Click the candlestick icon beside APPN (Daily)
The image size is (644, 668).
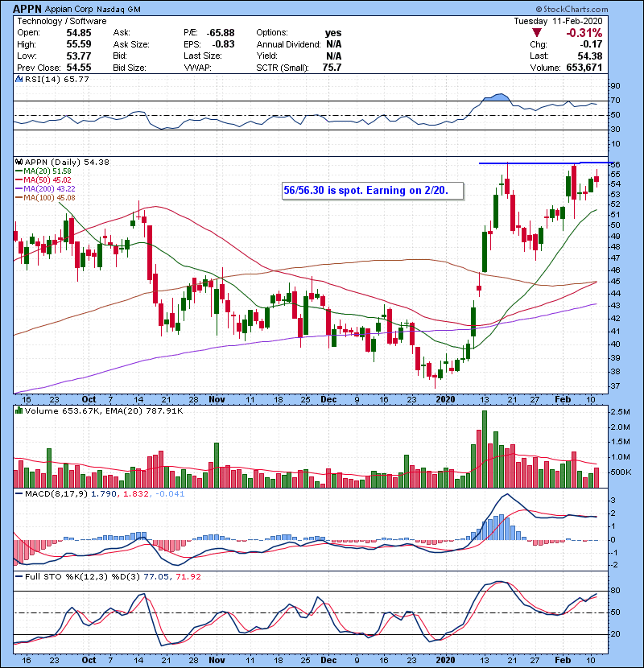[19, 163]
